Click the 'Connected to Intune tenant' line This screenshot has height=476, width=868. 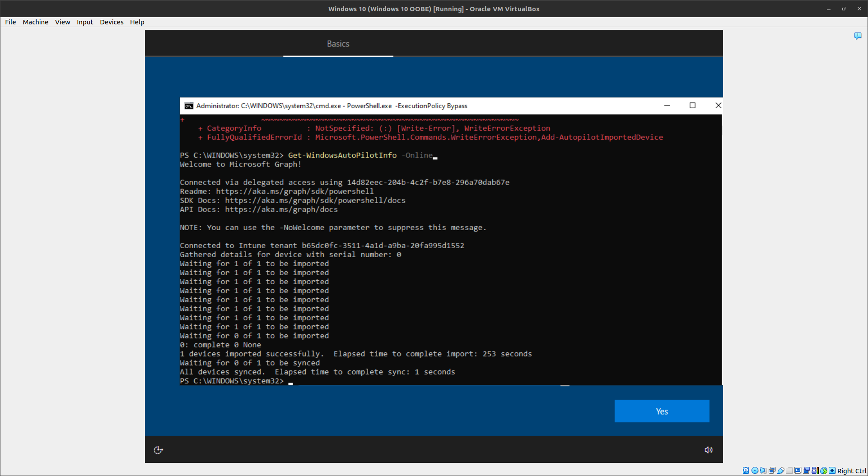pyautogui.click(x=322, y=245)
